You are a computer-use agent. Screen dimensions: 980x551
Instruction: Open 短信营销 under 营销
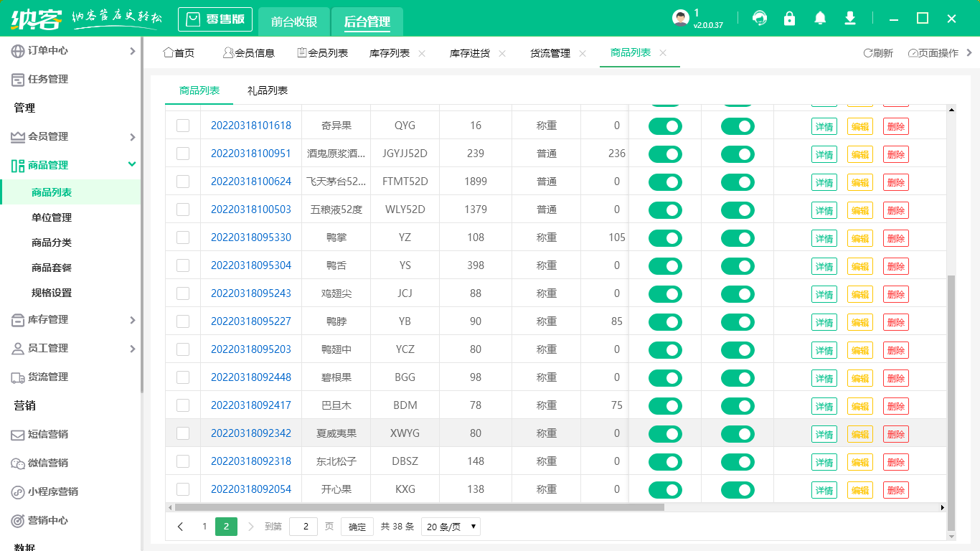pyautogui.click(x=50, y=434)
